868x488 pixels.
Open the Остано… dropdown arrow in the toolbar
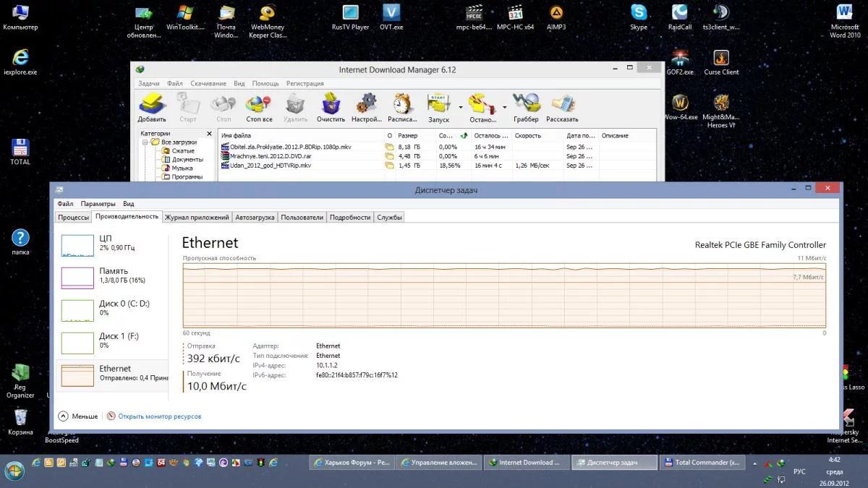504,108
